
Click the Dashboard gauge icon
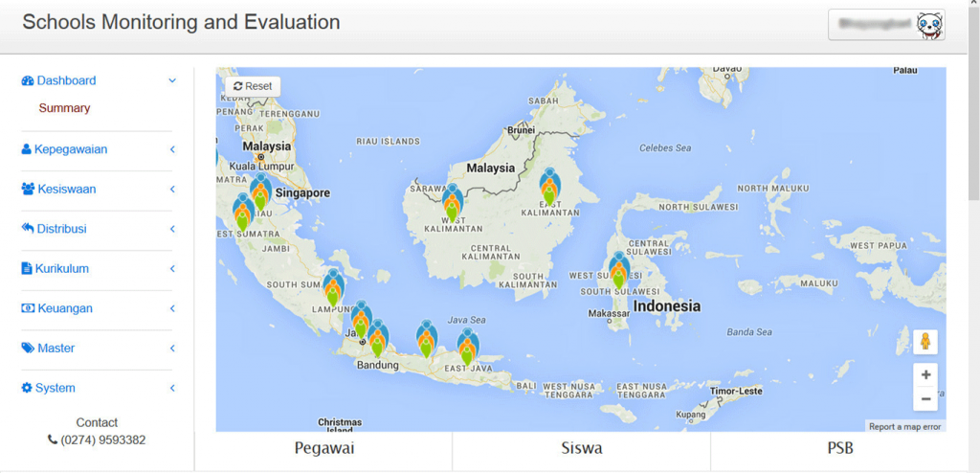coord(27,80)
